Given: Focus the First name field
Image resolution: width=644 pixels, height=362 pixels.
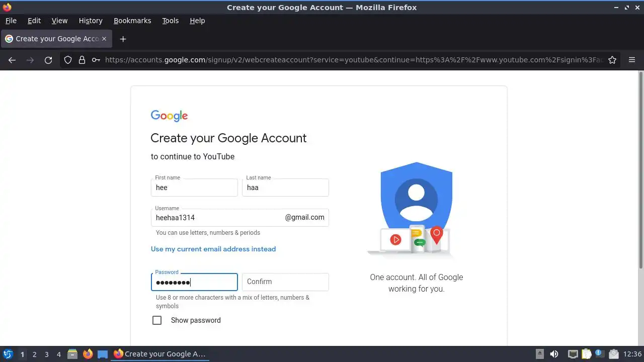Looking at the screenshot, I should 194,188.
